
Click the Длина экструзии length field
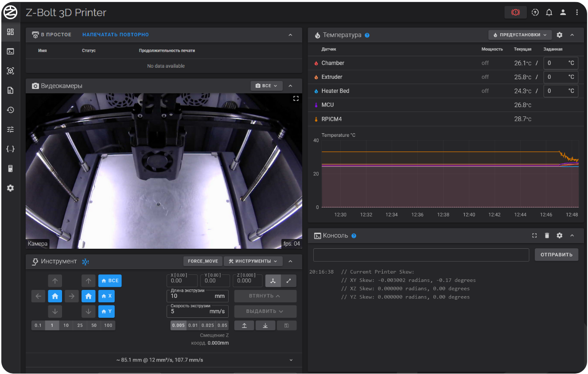[198, 296]
